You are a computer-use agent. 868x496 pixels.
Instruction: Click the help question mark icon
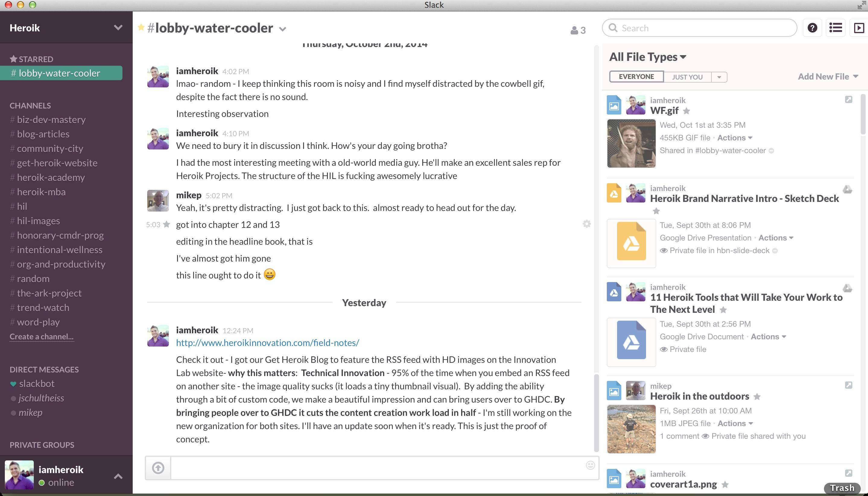pyautogui.click(x=813, y=28)
